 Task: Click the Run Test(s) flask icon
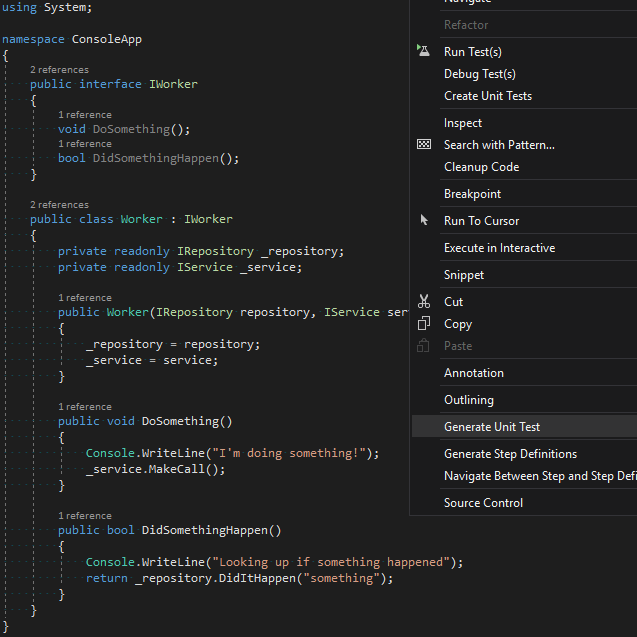tap(423, 51)
